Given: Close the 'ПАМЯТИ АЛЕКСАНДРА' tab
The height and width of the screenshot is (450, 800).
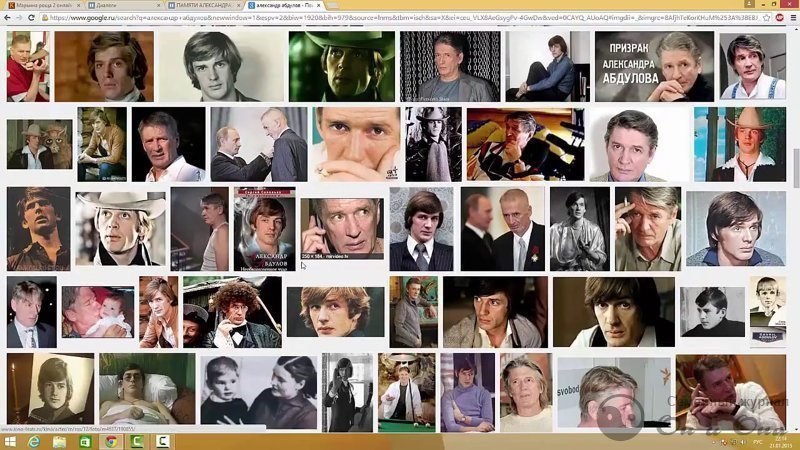Looking at the screenshot, I should (x=238, y=5).
